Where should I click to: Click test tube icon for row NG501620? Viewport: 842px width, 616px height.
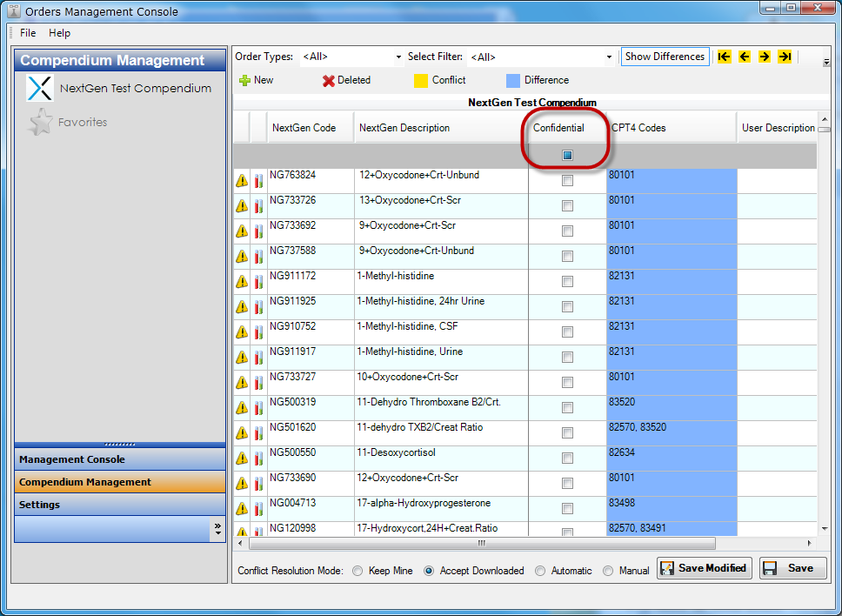click(259, 433)
